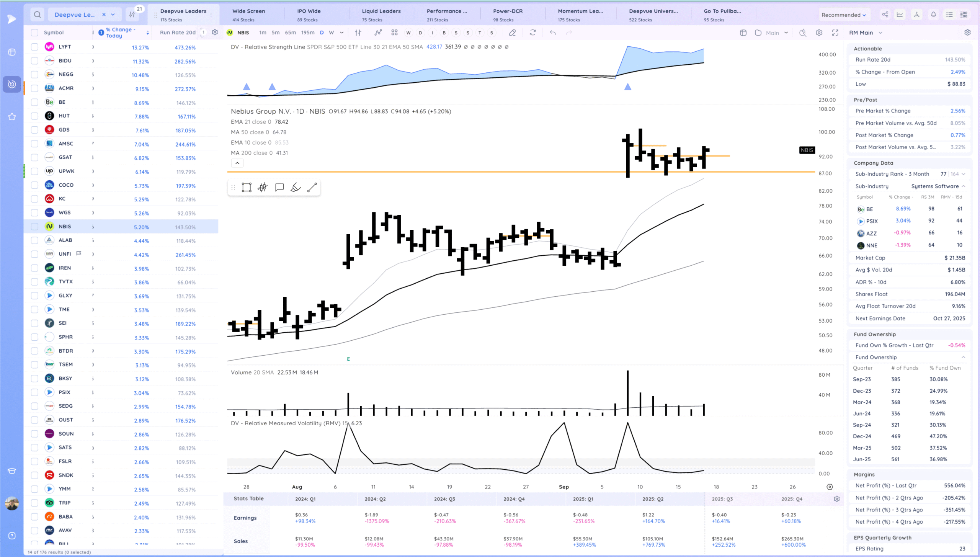The height and width of the screenshot is (557, 980).
Task: Sort by the Run Rate 20d column
Action: (x=178, y=33)
